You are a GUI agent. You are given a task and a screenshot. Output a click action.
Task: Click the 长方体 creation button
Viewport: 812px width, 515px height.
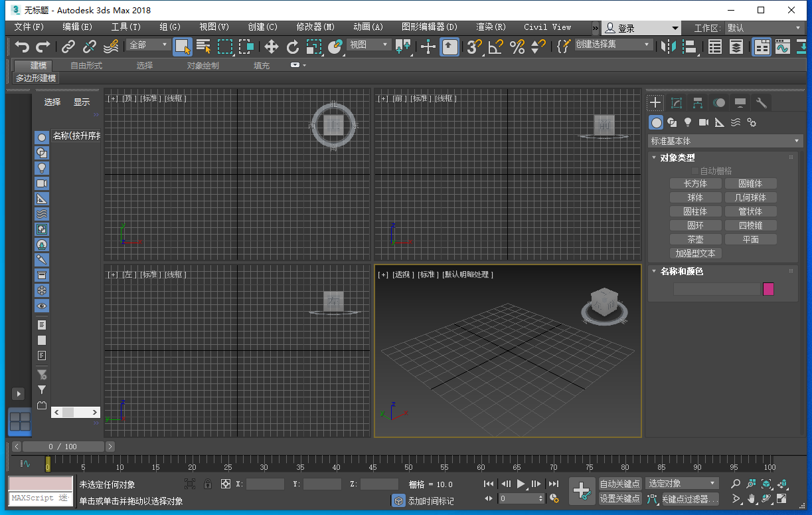pos(694,183)
